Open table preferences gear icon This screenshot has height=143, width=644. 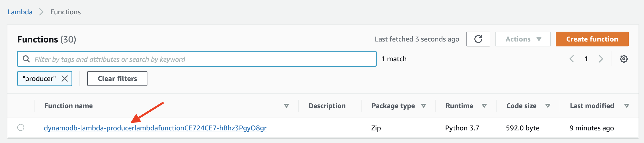pyautogui.click(x=624, y=59)
